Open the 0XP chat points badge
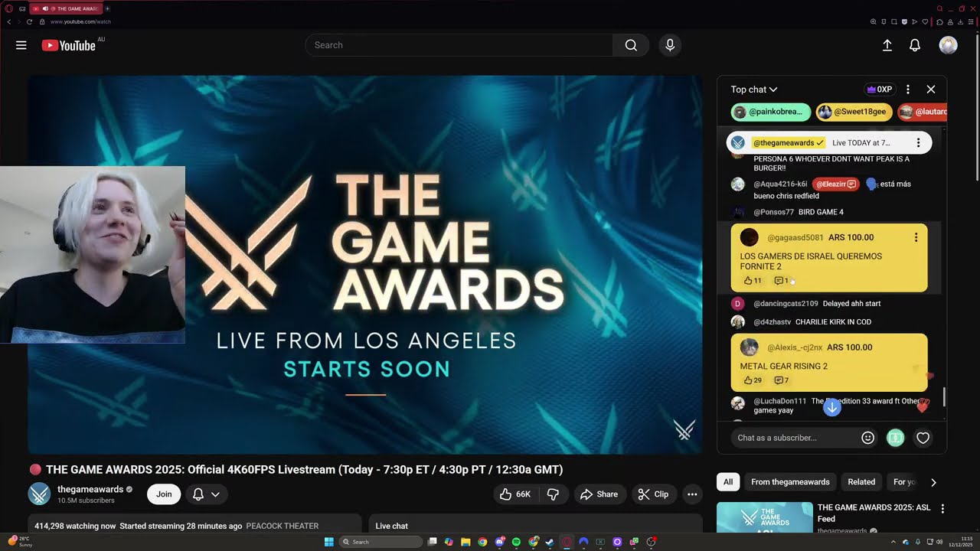980x551 pixels. (x=879, y=90)
